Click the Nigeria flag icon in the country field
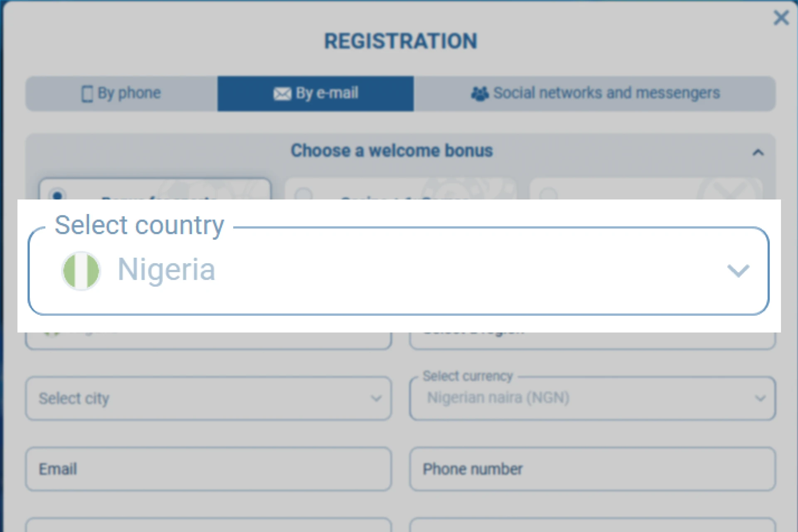 coord(81,271)
